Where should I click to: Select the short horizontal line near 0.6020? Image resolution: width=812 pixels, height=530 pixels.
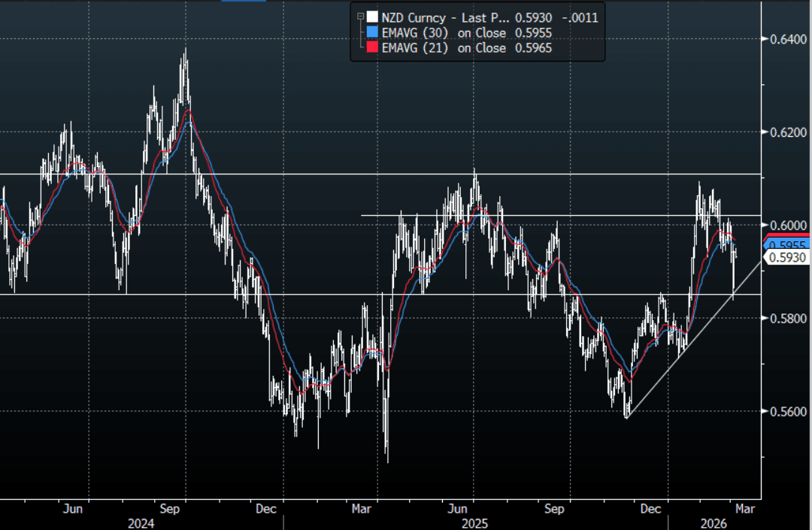(564, 216)
